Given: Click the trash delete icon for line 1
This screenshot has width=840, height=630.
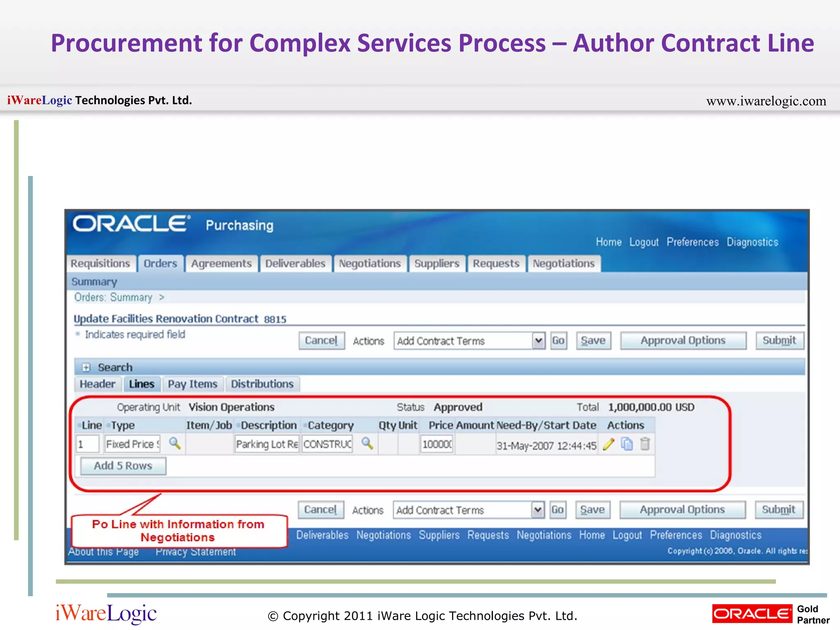Looking at the screenshot, I should (x=645, y=444).
